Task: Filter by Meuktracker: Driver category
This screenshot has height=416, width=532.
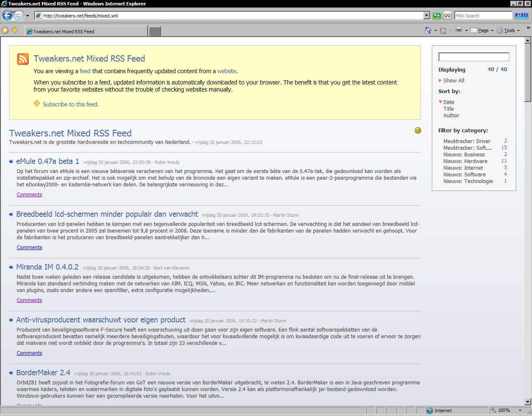Action: [x=467, y=141]
